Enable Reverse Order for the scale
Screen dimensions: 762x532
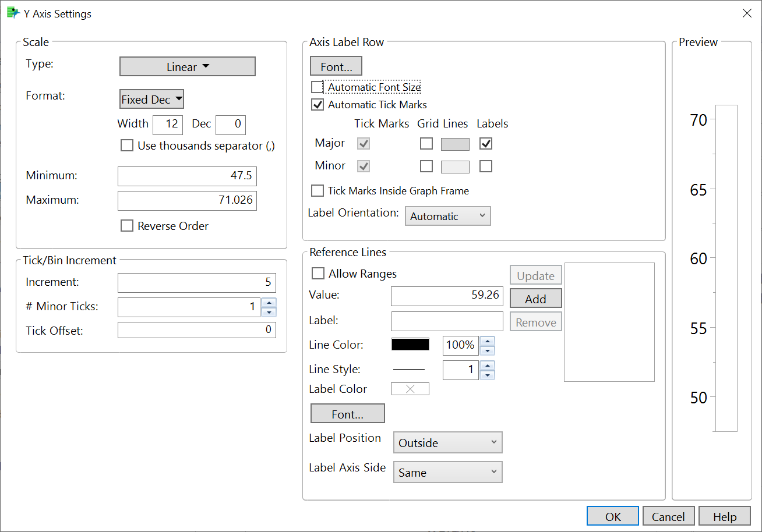click(x=127, y=226)
